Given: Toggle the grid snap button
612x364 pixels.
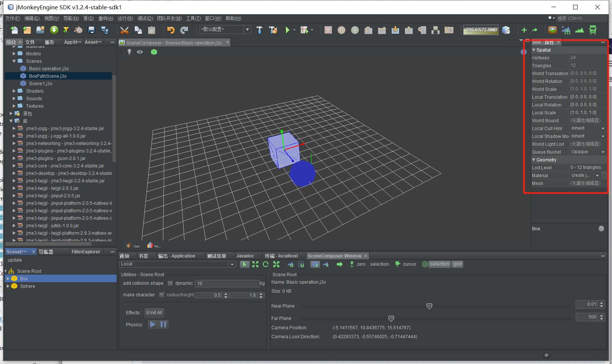Looking at the screenshot, I should tap(457, 264).
